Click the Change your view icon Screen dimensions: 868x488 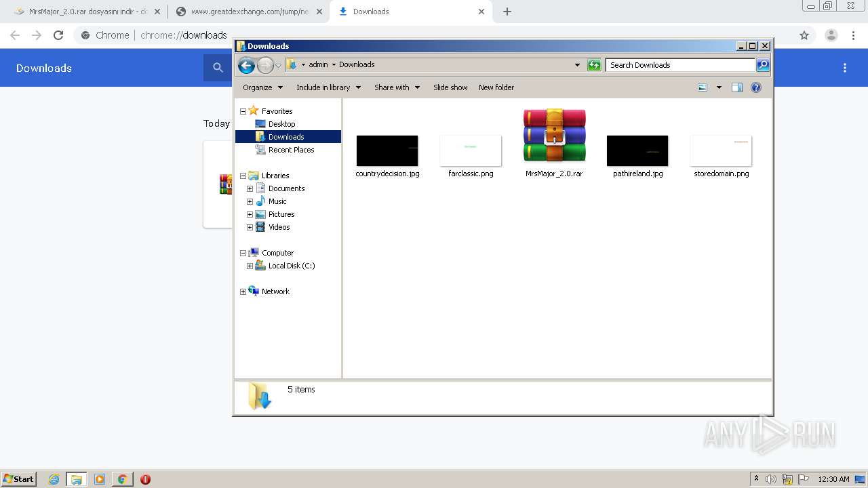click(x=703, y=87)
